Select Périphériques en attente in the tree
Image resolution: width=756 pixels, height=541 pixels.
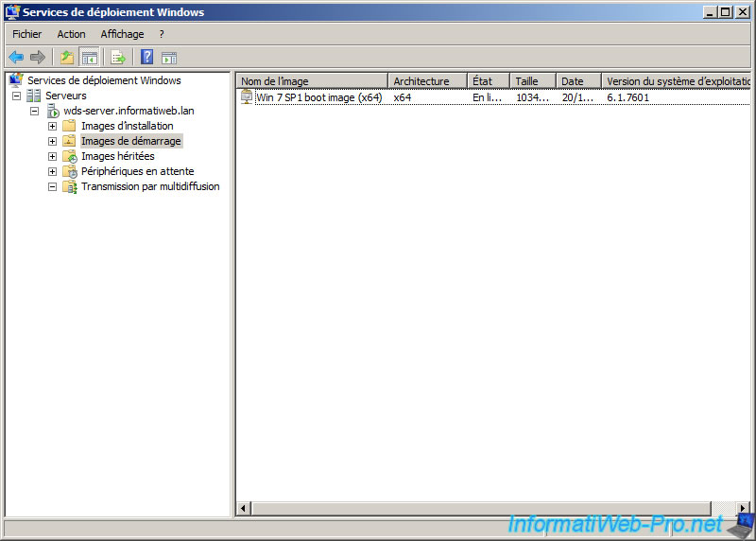(x=137, y=171)
